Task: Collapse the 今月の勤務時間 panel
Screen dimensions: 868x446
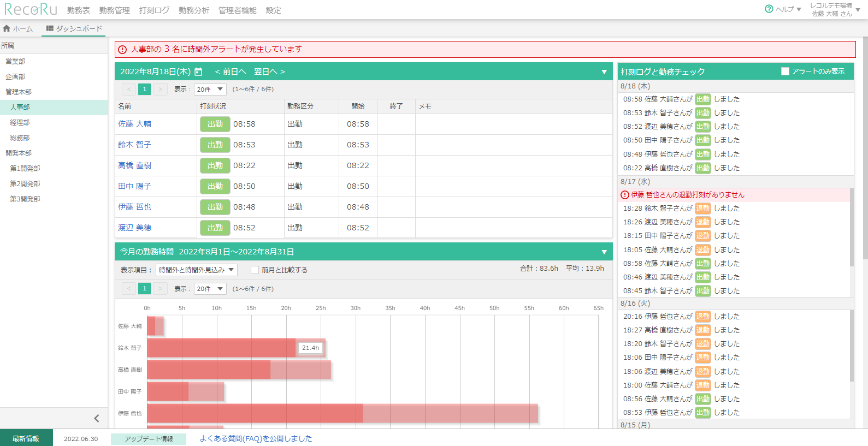Action: [x=604, y=252]
